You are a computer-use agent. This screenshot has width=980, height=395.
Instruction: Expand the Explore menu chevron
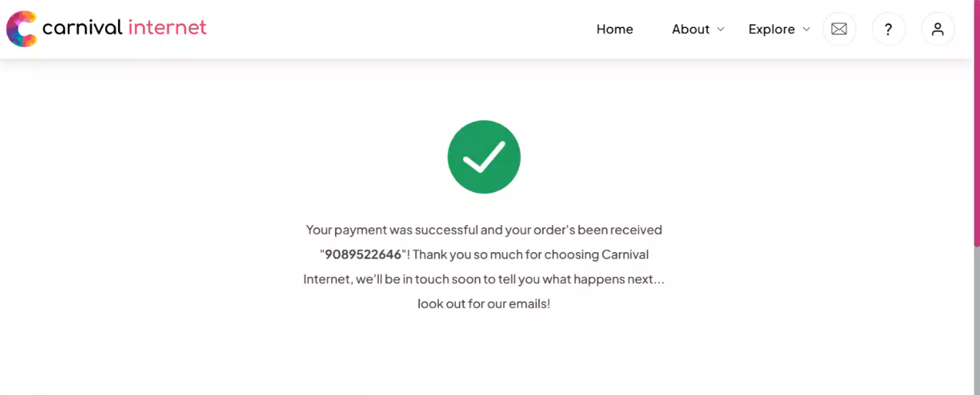click(806, 29)
